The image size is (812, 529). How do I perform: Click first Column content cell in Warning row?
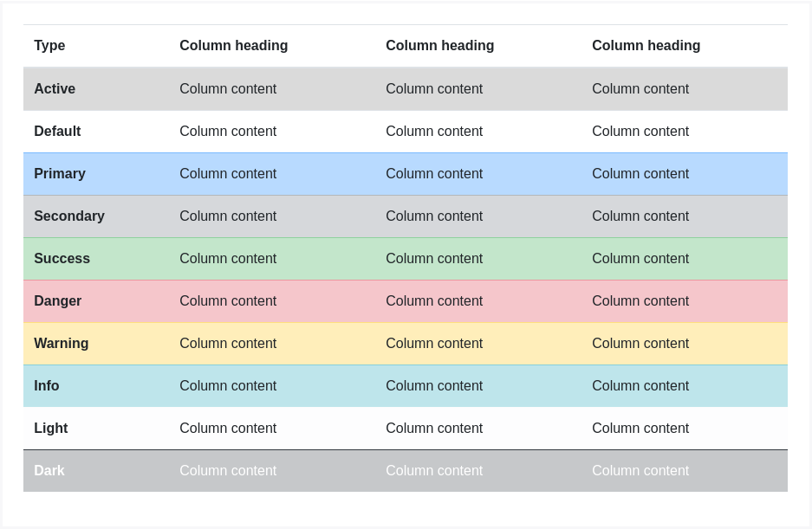coord(228,344)
